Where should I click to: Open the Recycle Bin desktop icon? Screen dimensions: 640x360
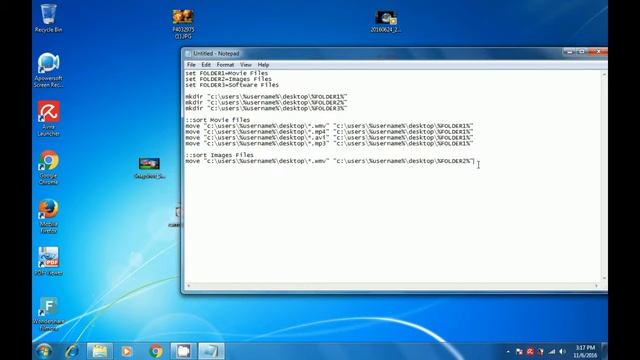[x=48, y=18]
